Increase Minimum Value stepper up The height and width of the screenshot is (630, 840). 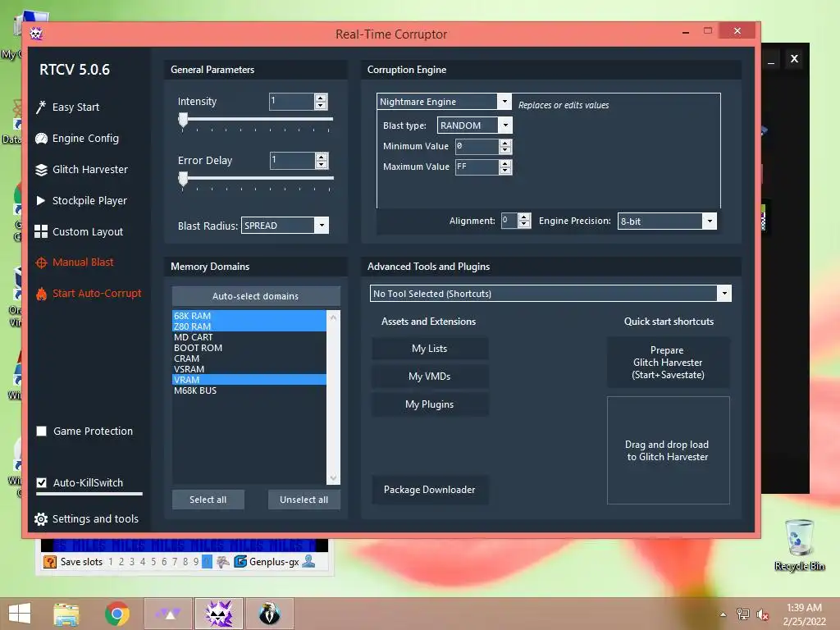[505, 143]
